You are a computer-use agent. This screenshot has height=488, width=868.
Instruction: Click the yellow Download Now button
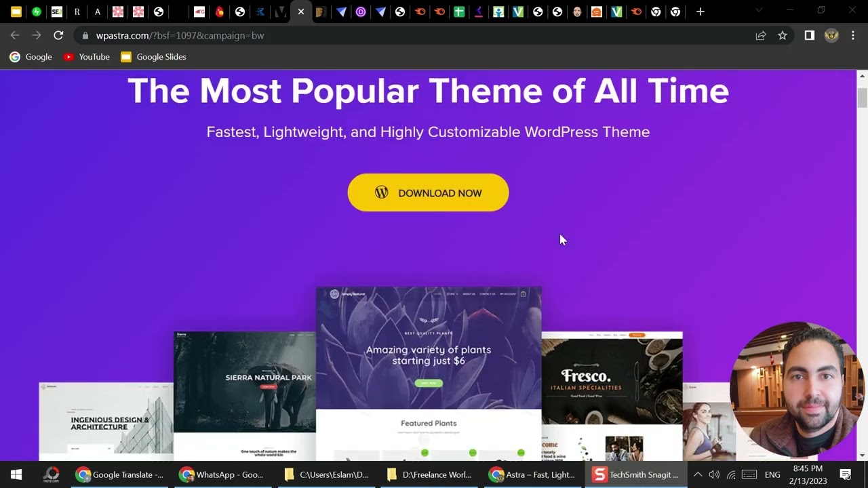[x=428, y=192]
